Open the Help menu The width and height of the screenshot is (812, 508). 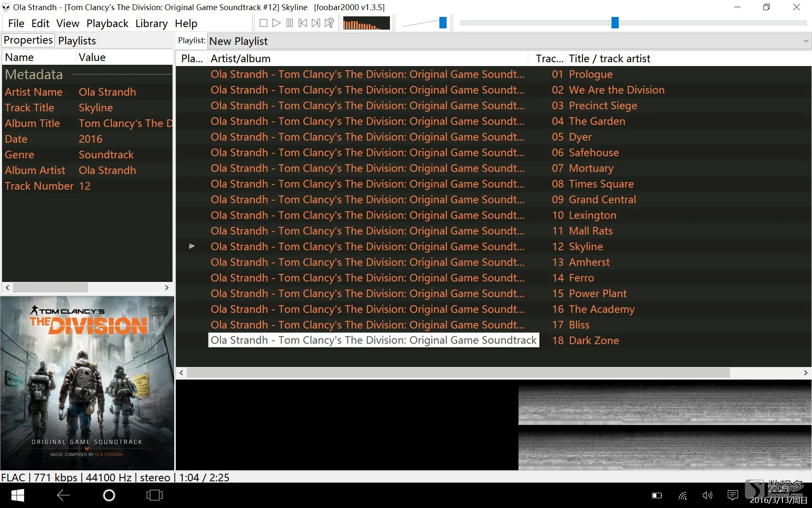click(186, 23)
